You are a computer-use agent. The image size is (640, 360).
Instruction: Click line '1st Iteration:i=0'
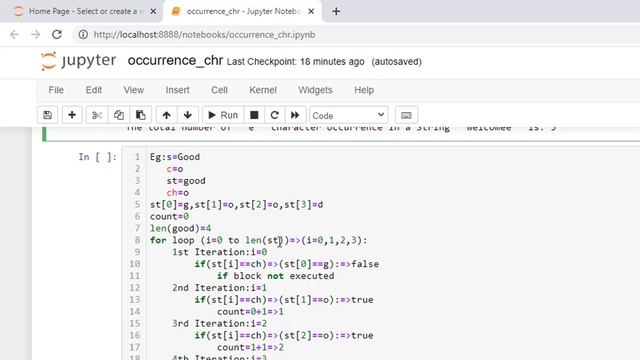tap(220, 252)
